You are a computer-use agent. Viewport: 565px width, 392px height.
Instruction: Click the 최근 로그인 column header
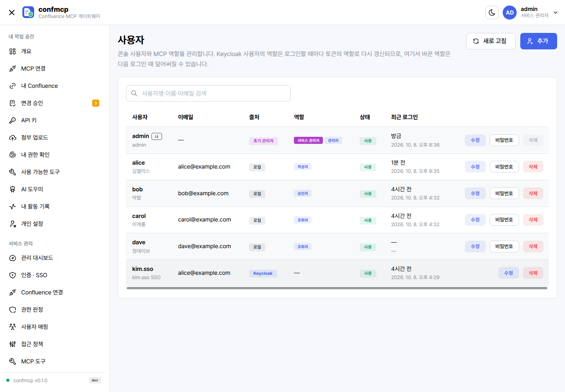(x=405, y=117)
